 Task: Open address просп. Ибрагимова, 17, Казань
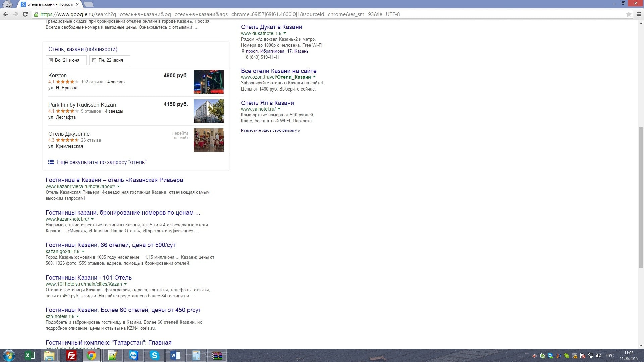(x=277, y=51)
